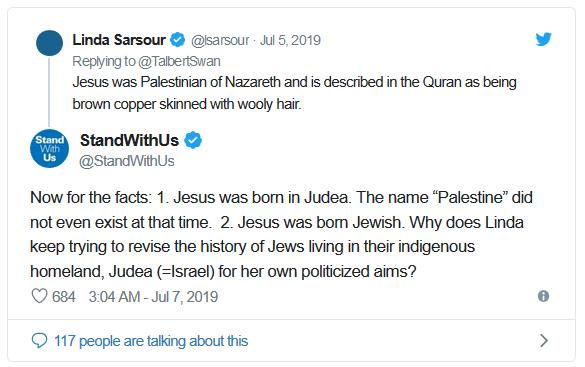Open the Jul 5, 2019 timestamp
Image resolution: width=585 pixels, height=367 pixels.
coord(290,40)
